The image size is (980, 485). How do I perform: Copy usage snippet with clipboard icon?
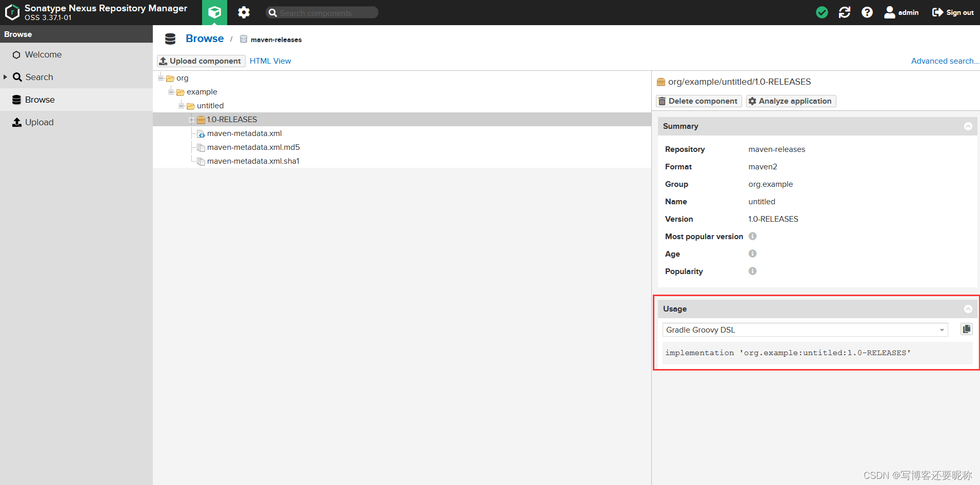coord(967,329)
